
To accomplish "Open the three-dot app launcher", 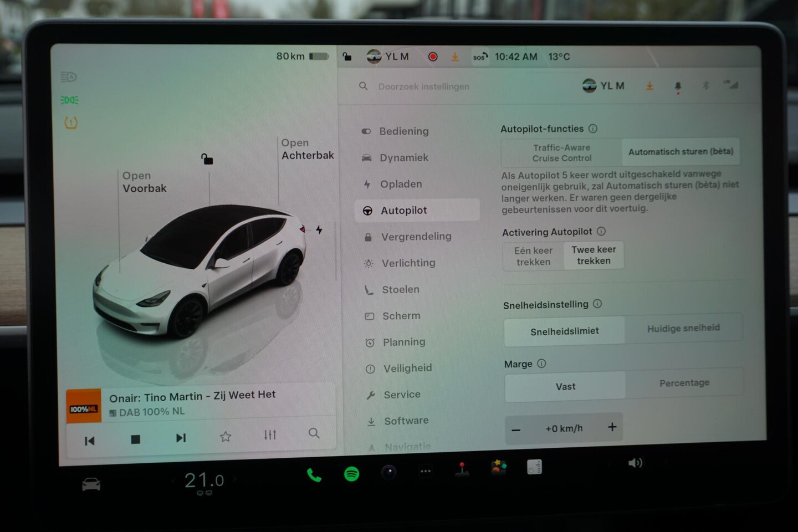I will point(426,472).
